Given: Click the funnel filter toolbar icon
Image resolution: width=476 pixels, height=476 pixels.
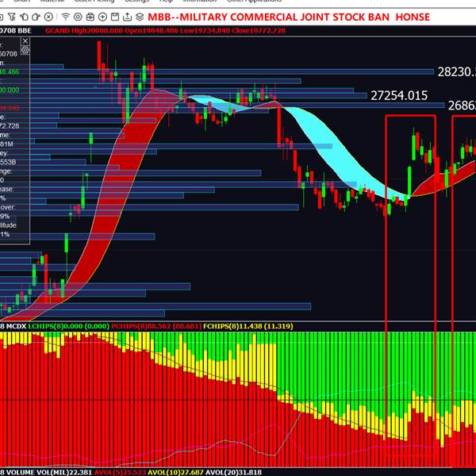Looking at the screenshot, I should point(12,17).
